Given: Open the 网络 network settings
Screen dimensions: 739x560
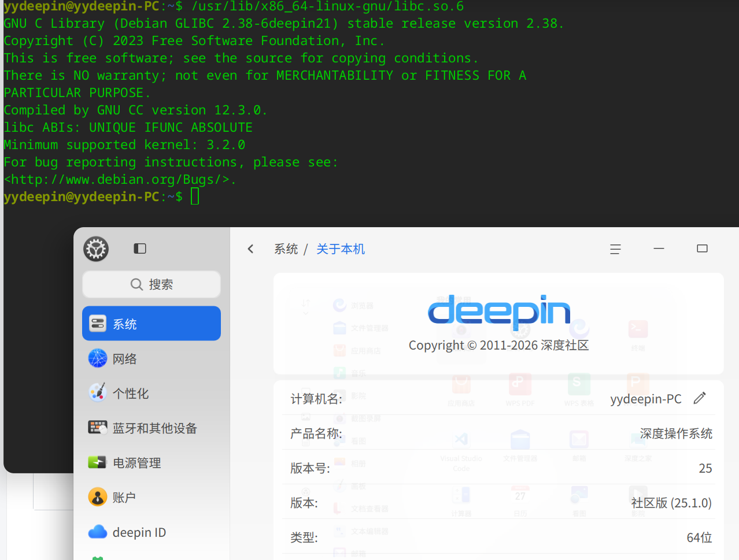Looking at the screenshot, I should [x=152, y=358].
